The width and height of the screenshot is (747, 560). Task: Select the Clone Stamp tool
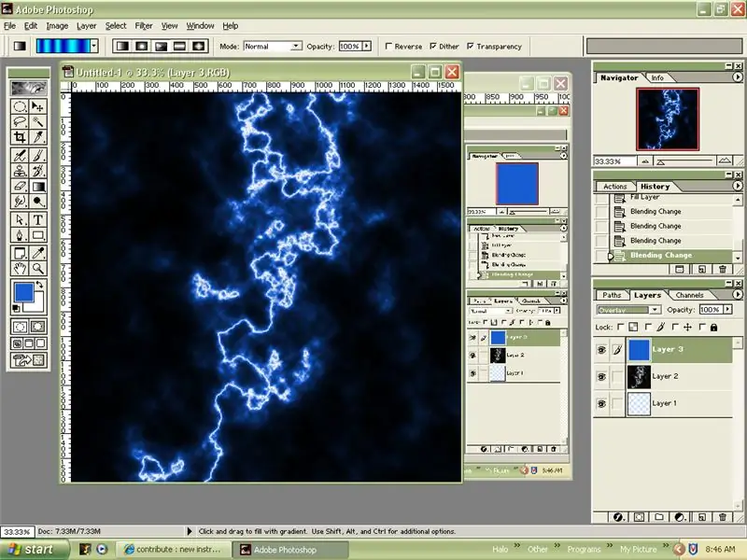coord(20,171)
